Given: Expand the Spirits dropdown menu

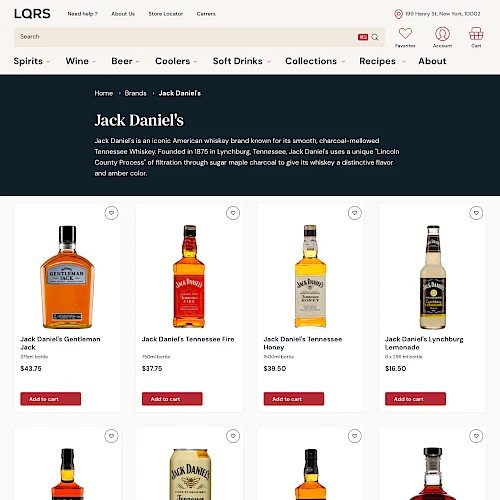Looking at the screenshot, I should click(32, 61).
